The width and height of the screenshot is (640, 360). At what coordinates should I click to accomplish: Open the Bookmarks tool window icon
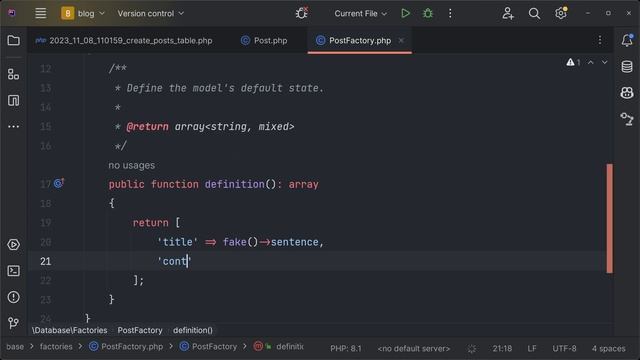[13, 100]
